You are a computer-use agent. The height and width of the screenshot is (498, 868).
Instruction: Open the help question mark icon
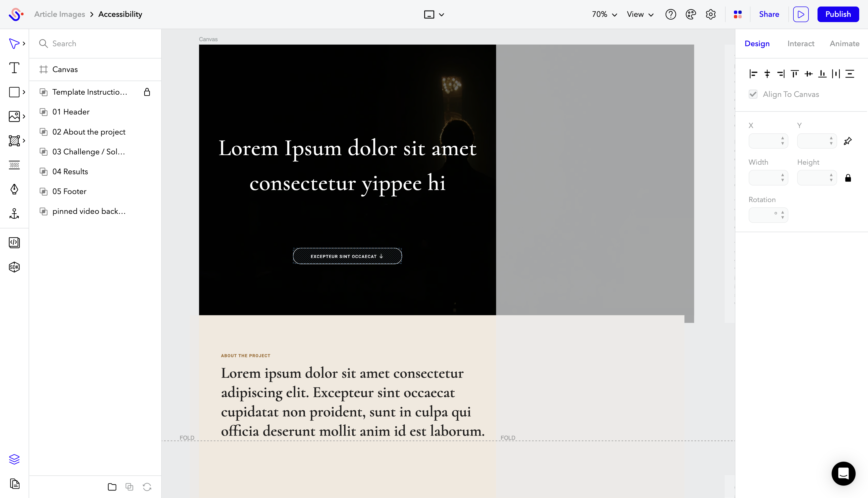[x=671, y=14]
